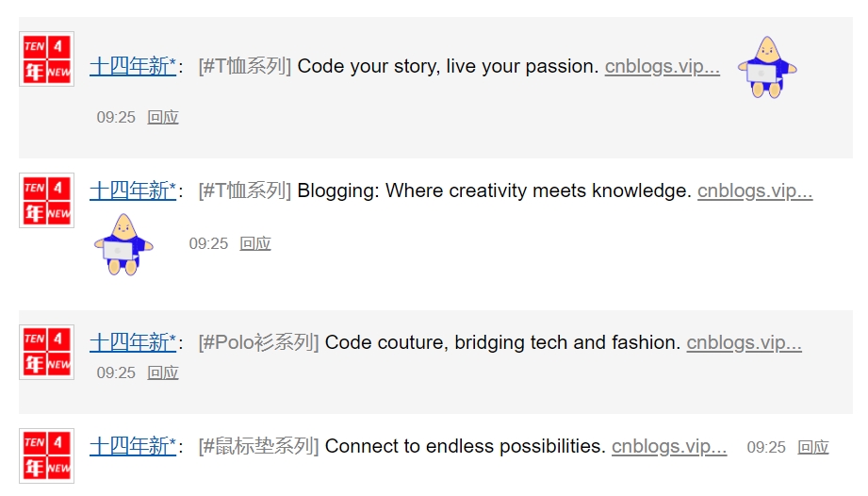Click the avatar beside the "Blogging" post
This screenshot has height=496, width=868.
click(x=46, y=200)
